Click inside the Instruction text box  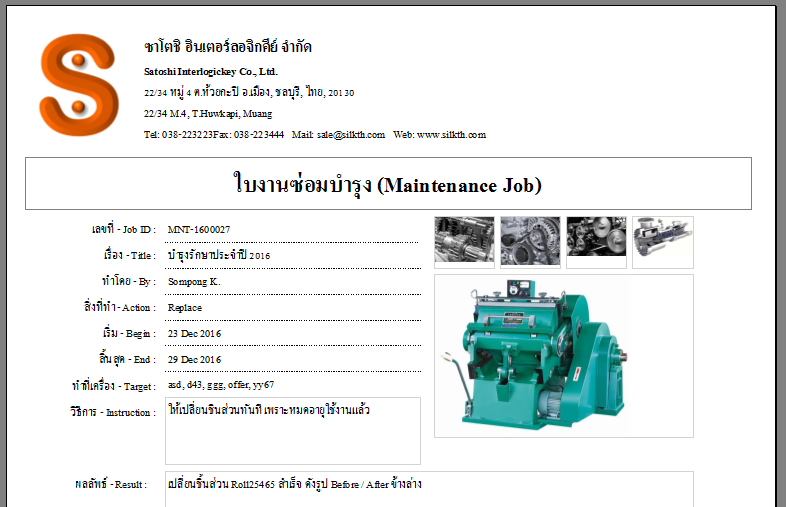(293, 431)
